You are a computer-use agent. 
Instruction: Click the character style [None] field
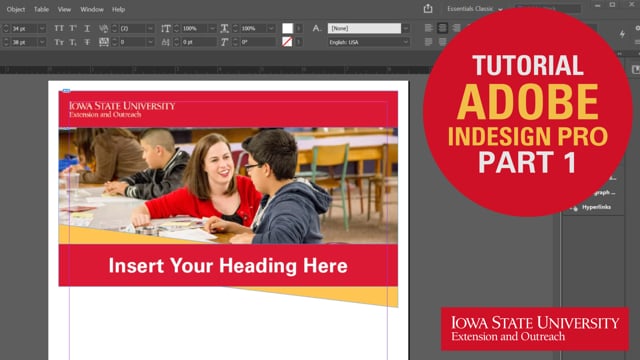tap(364, 28)
